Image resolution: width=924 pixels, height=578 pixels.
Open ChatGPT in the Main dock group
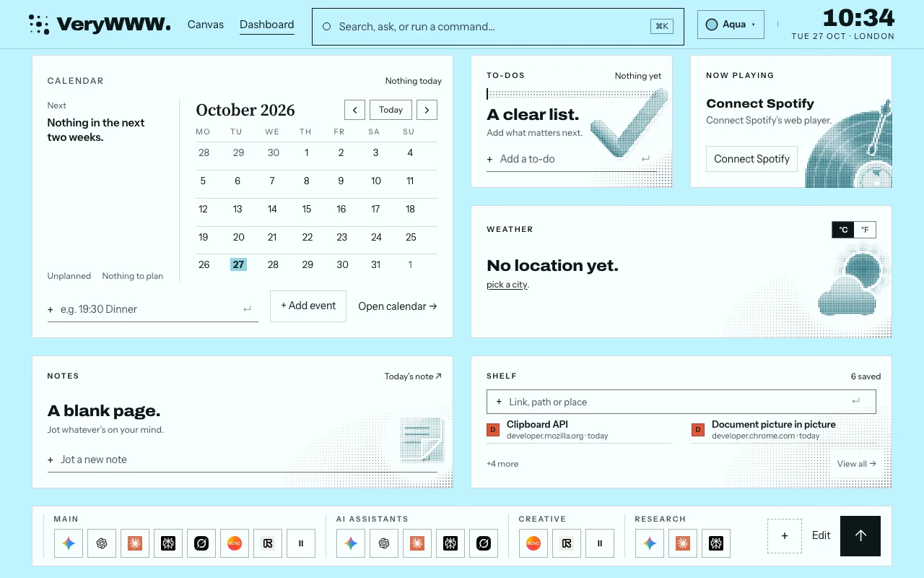click(102, 543)
